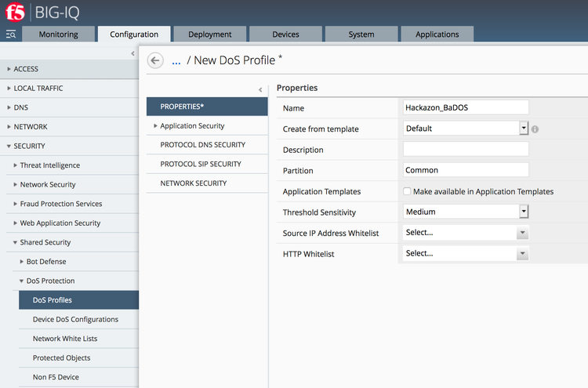Enable Make available in Application Templates
Screen dimensions: 588x388
pyautogui.click(x=407, y=191)
